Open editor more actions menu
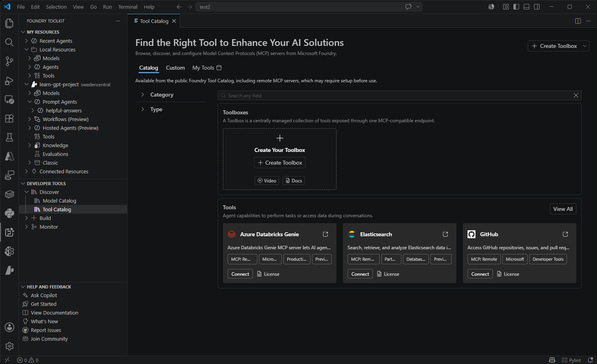This screenshot has width=597, height=364. (588, 21)
